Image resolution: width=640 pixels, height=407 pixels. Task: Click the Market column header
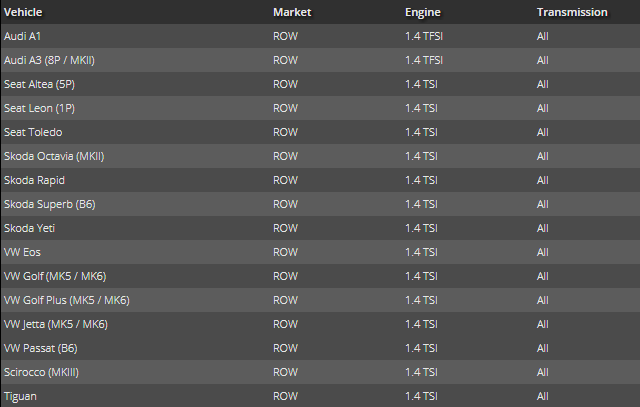[290, 13]
